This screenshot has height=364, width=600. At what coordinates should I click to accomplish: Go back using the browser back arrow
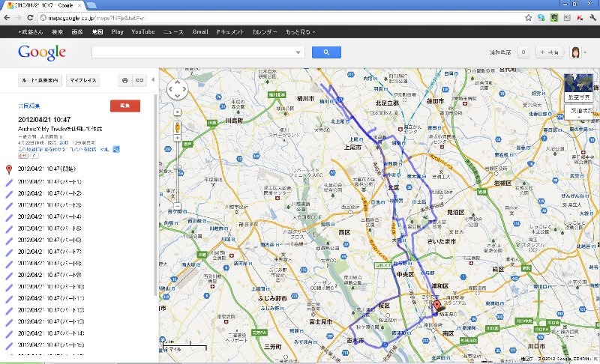pyautogui.click(x=7, y=17)
